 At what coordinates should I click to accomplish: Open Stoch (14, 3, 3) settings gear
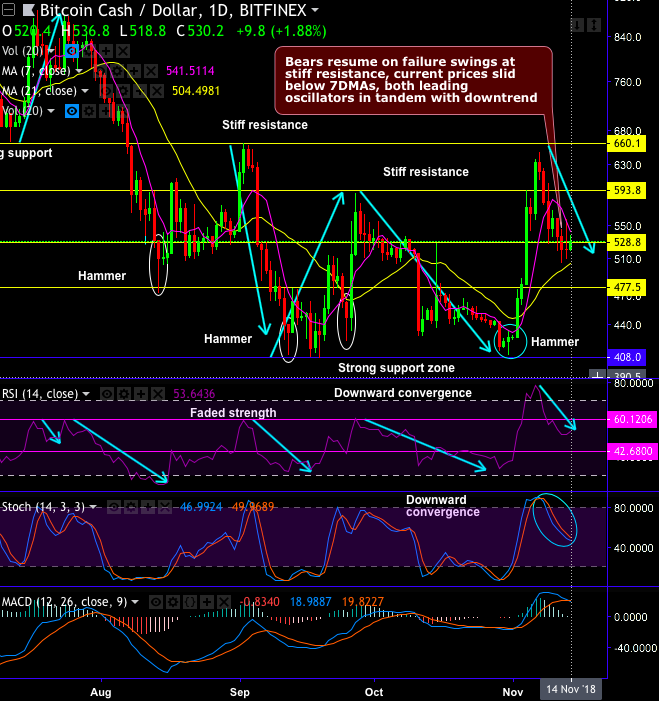131,507
